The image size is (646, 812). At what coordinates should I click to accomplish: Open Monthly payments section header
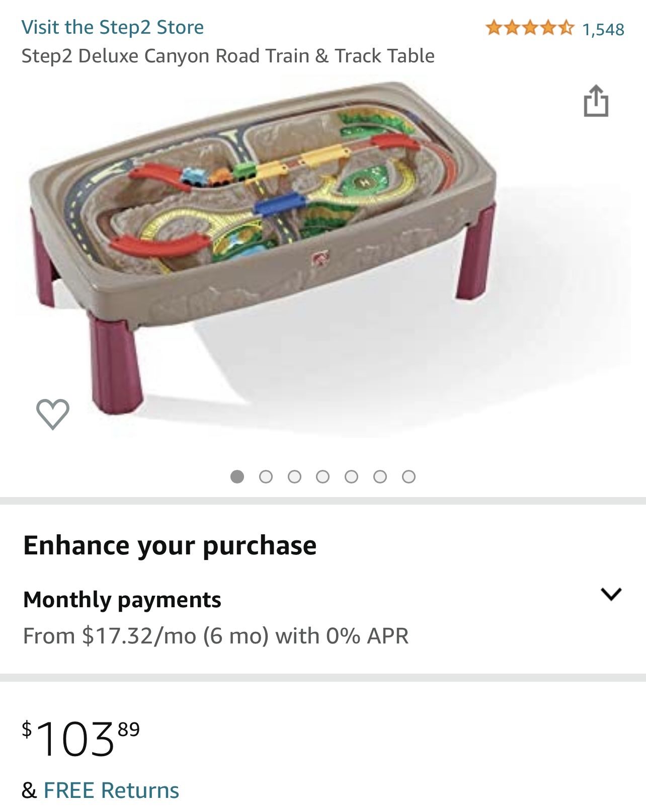122,599
